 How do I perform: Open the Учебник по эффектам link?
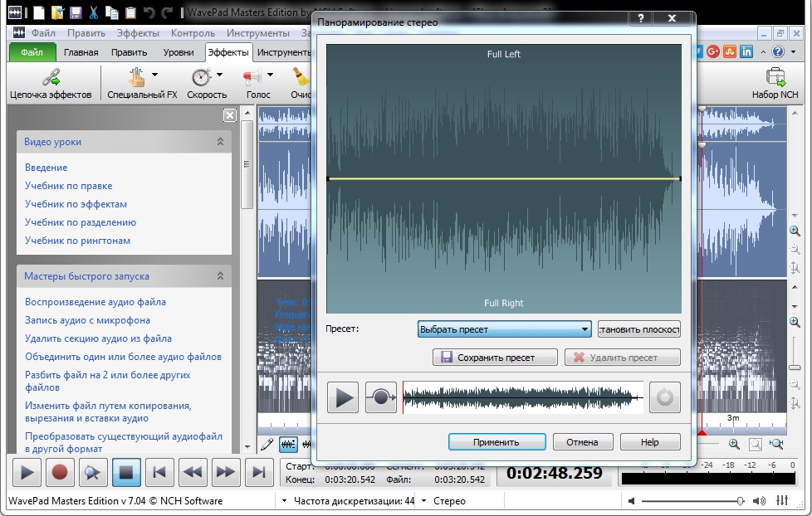[76, 204]
